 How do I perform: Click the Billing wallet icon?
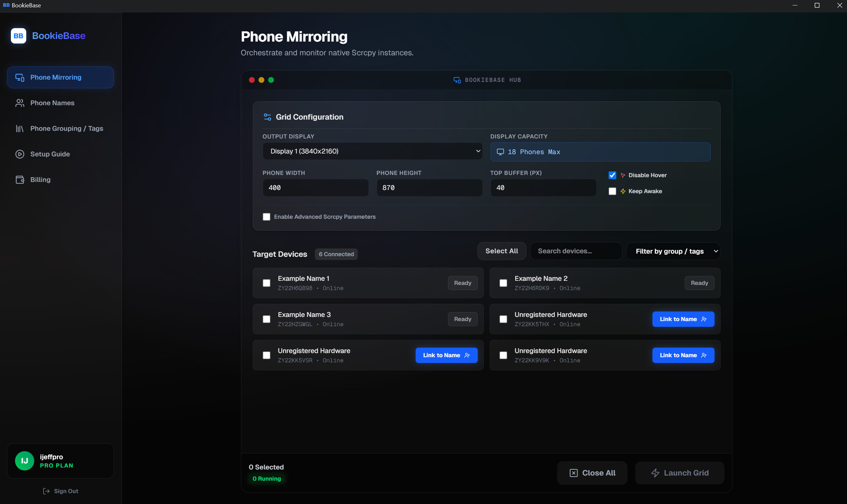pos(20,180)
